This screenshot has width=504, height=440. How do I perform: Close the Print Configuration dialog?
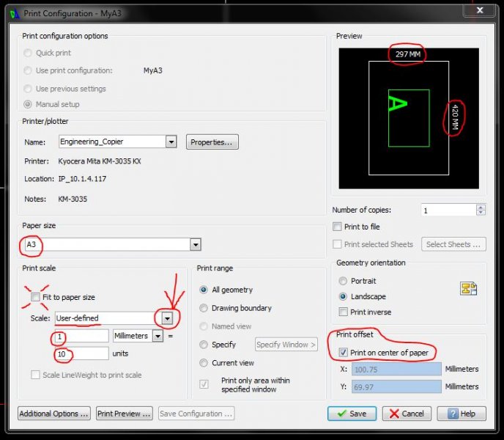(480, 10)
